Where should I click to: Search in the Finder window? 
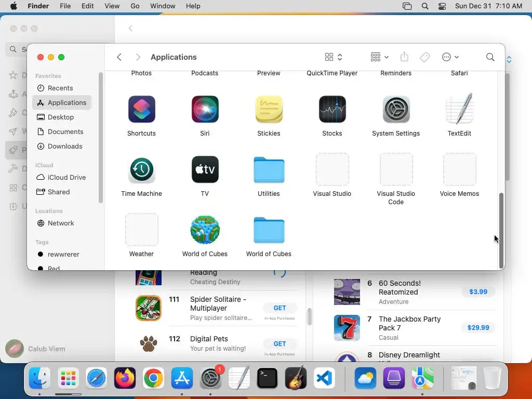(x=490, y=57)
